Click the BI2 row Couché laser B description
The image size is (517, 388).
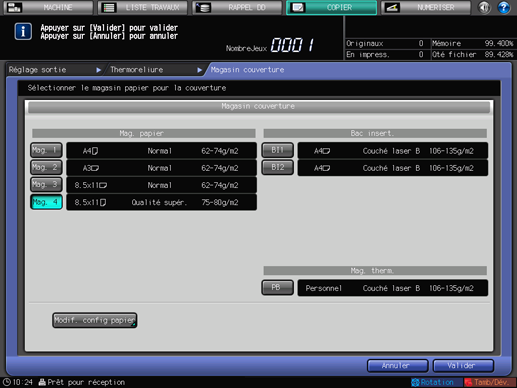pyautogui.click(x=393, y=168)
